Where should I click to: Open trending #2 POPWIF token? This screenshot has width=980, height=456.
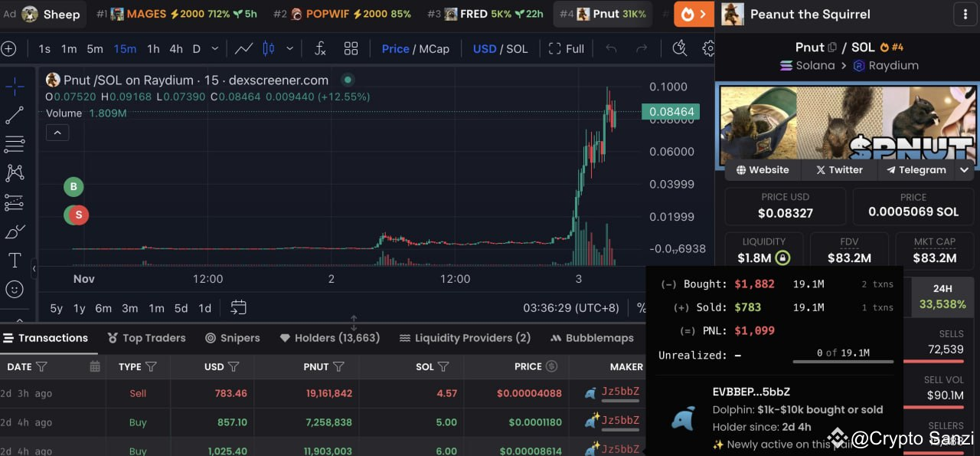(x=341, y=14)
